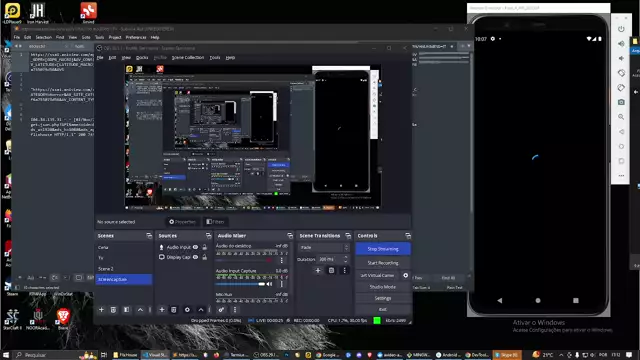Open OBS File menu
The height and width of the screenshot is (360, 640).
pyautogui.click(x=100, y=58)
